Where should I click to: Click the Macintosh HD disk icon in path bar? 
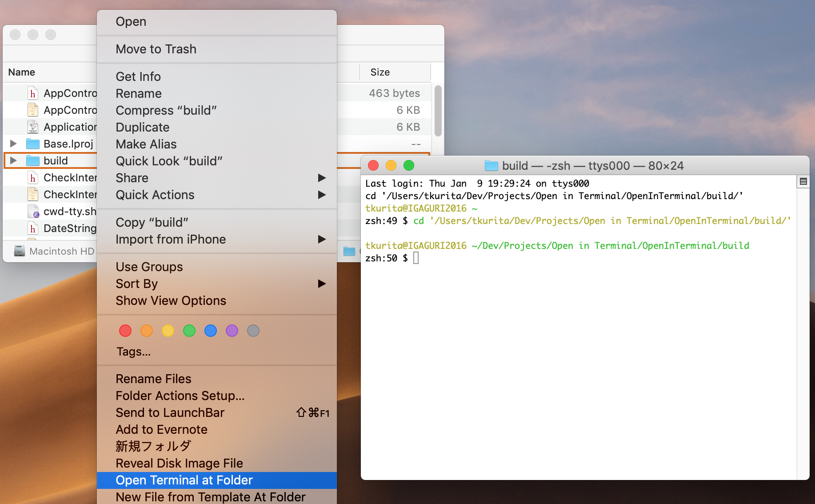19,251
